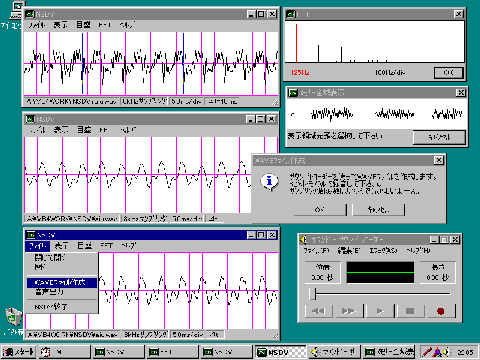Image resolution: width=480 pixels, height=360 pixels.
Task: Click OK in the WAVE file dialog
Action: [x=320, y=210]
